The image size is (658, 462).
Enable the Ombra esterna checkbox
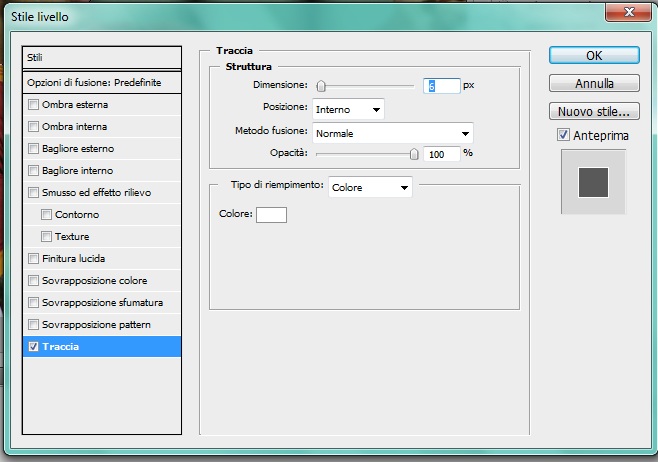(x=34, y=104)
